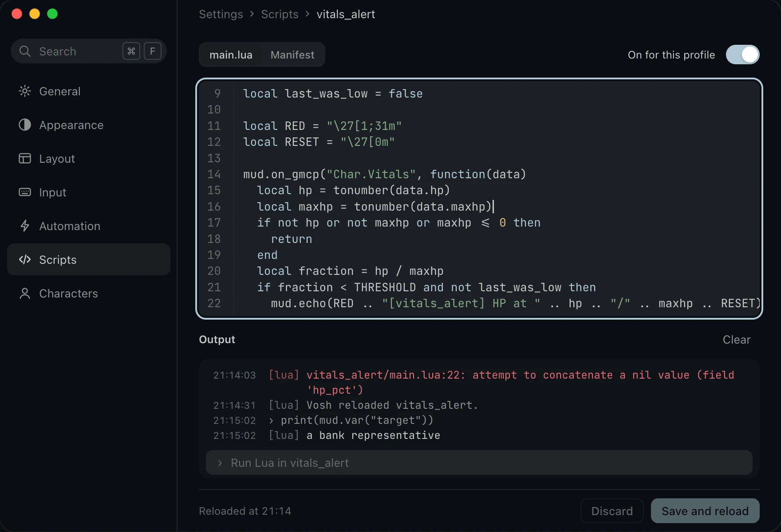This screenshot has width=781, height=532.
Task: Go to Layout settings
Action: [89, 159]
